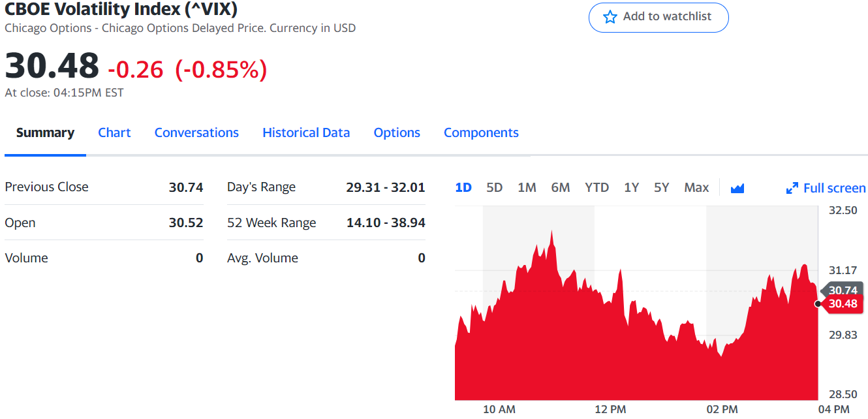Select the 5Y chart range
Image resolution: width=868 pixels, height=419 pixels.
point(662,187)
